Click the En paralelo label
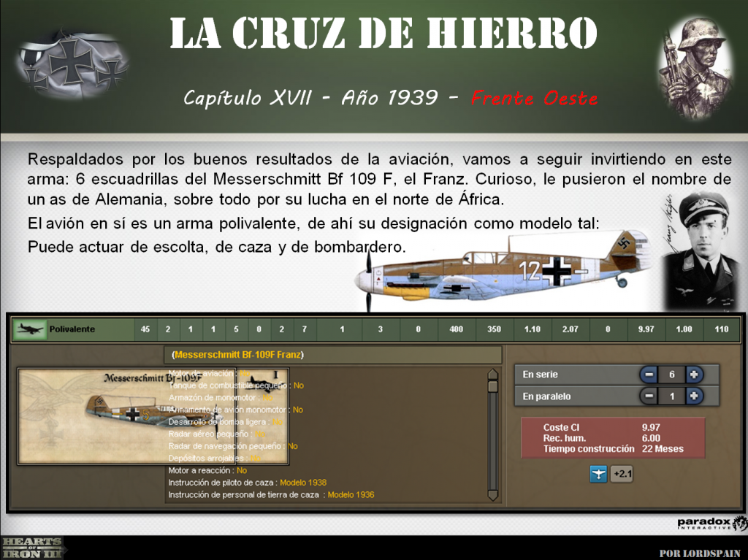 [x=546, y=396]
